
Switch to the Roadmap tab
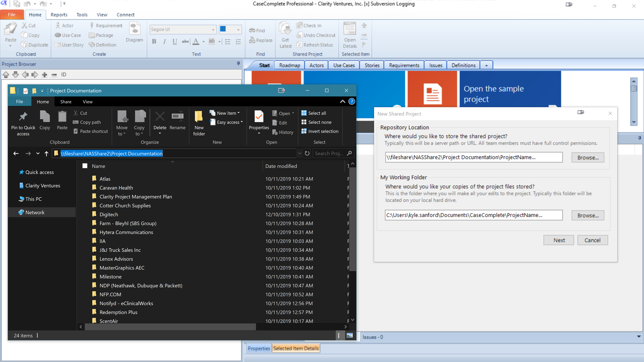(x=290, y=65)
